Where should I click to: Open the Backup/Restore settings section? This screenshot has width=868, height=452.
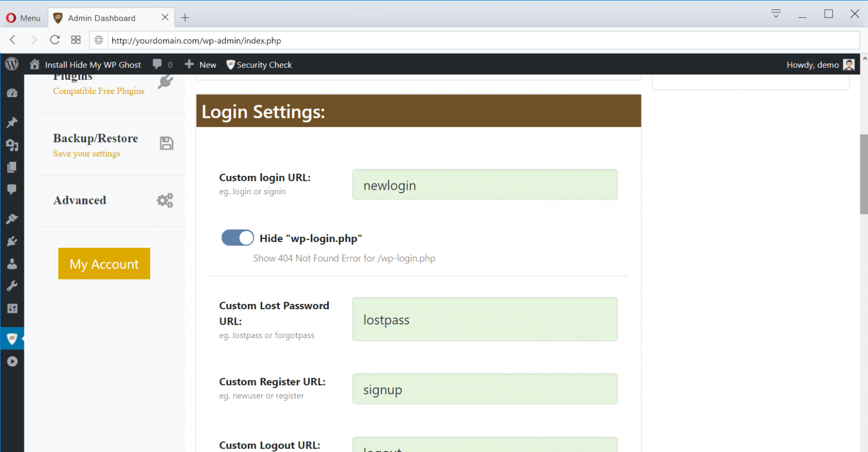point(95,139)
